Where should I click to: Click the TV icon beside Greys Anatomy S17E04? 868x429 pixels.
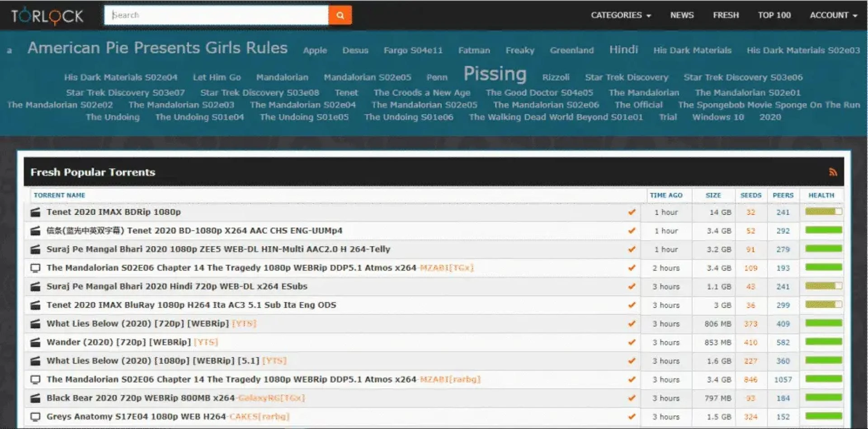click(35, 416)
